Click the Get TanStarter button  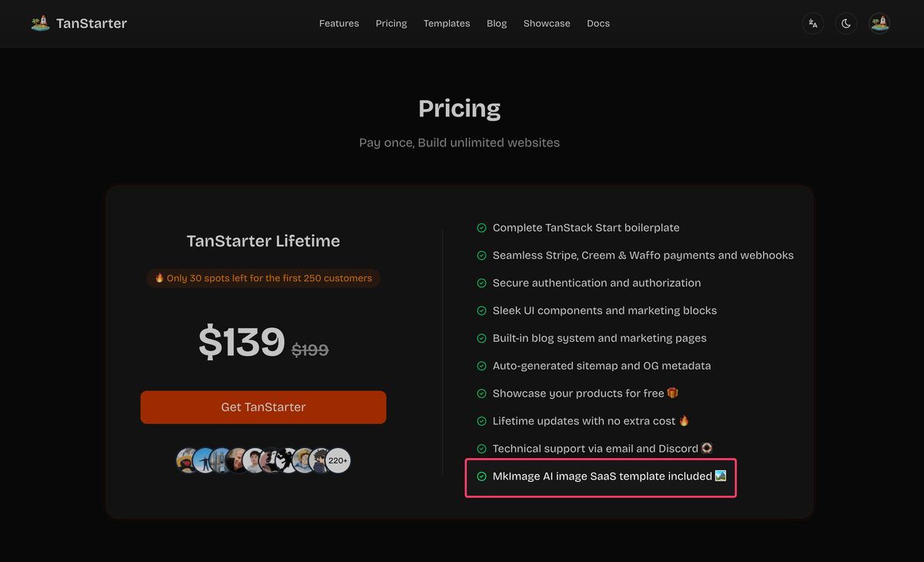263,407
